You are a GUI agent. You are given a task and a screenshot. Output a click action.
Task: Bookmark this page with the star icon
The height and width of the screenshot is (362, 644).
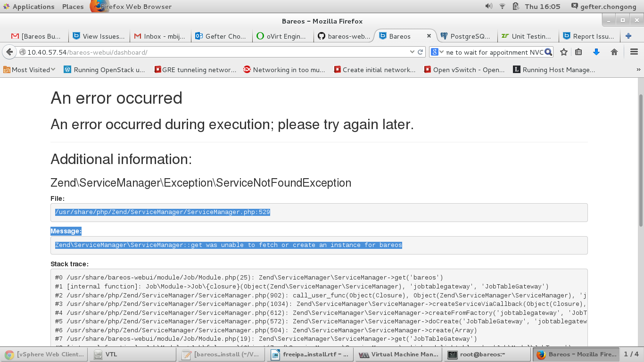point(563,52)
